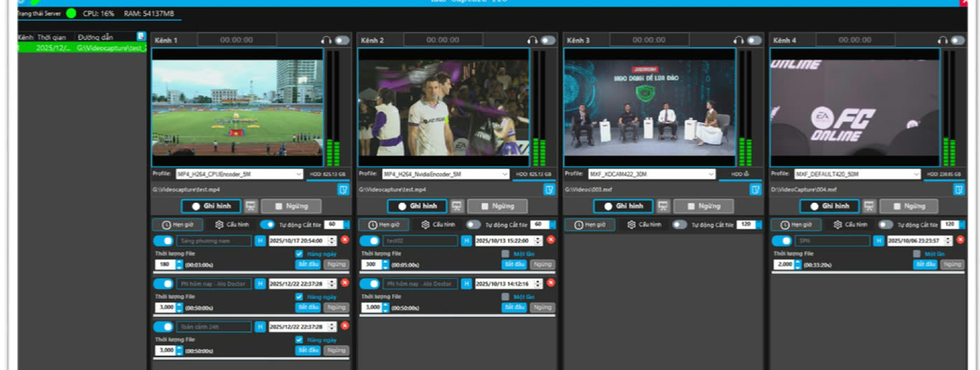
Task: Open the Hẹn giờ tab in Kênh 1
Action: 178,225
